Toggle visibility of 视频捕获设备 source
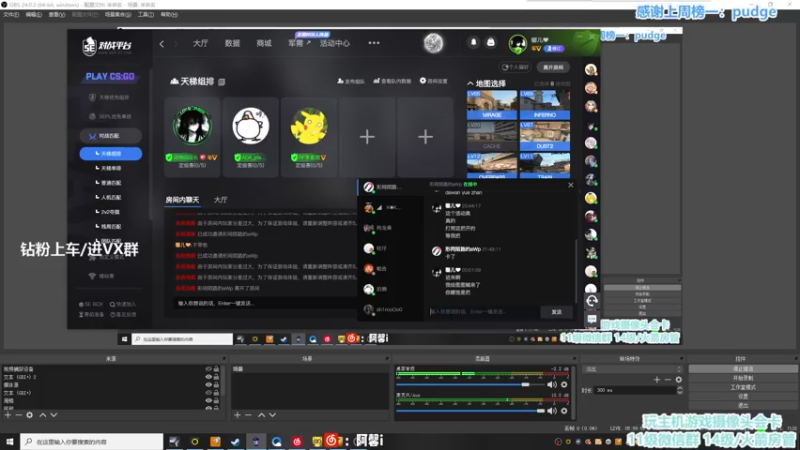 point(208,369)
